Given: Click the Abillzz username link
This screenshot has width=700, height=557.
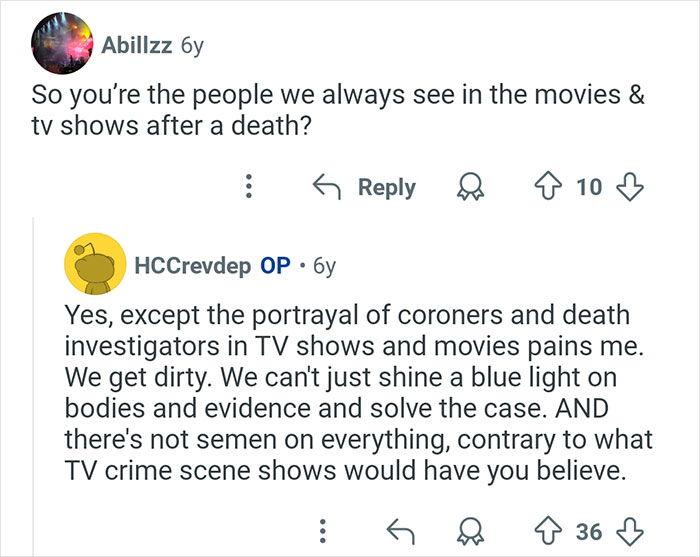Looking at the screenshot, I should click(134, 46).
